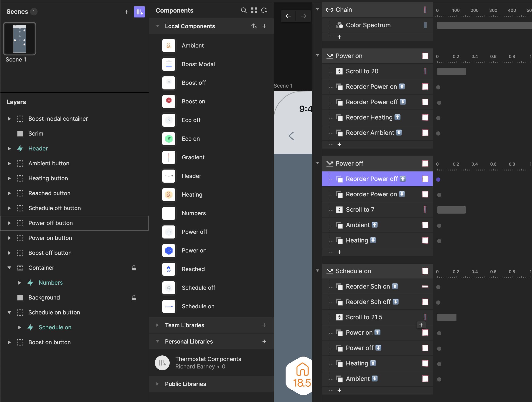The image size is (532, 402).
Task: Collapse the Local Components section
Action: (x=158, y=26)
